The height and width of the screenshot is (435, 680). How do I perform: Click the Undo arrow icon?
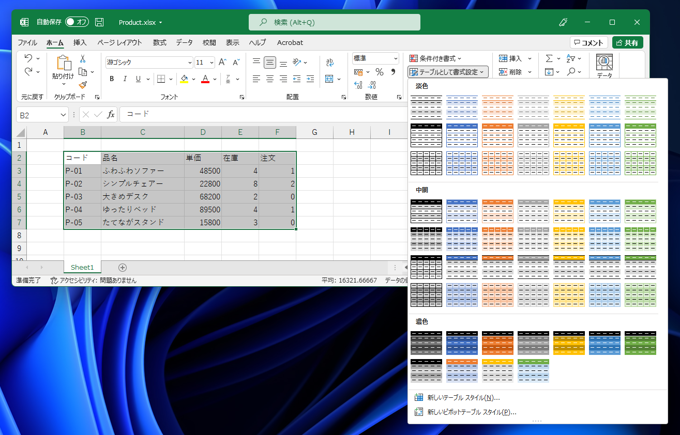28,60
